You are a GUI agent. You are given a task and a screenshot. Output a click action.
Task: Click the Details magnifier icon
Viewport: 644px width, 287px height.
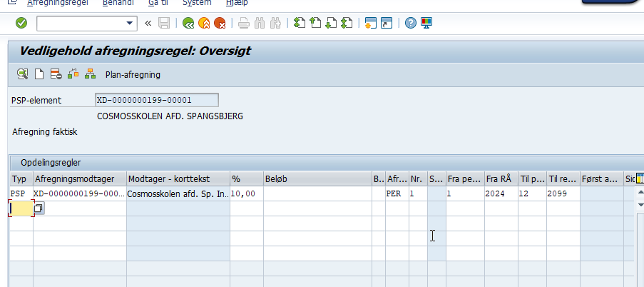coord(23,74)
